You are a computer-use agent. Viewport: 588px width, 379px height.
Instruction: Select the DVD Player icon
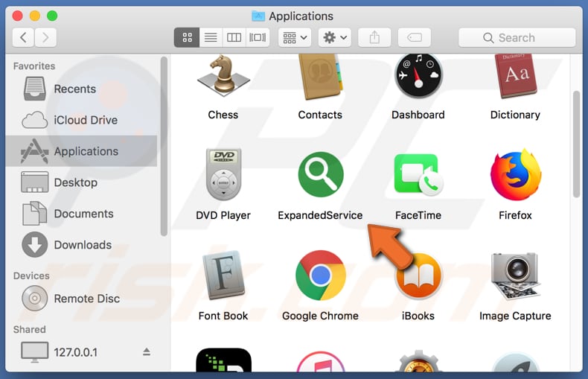click(x=223, y=176)
